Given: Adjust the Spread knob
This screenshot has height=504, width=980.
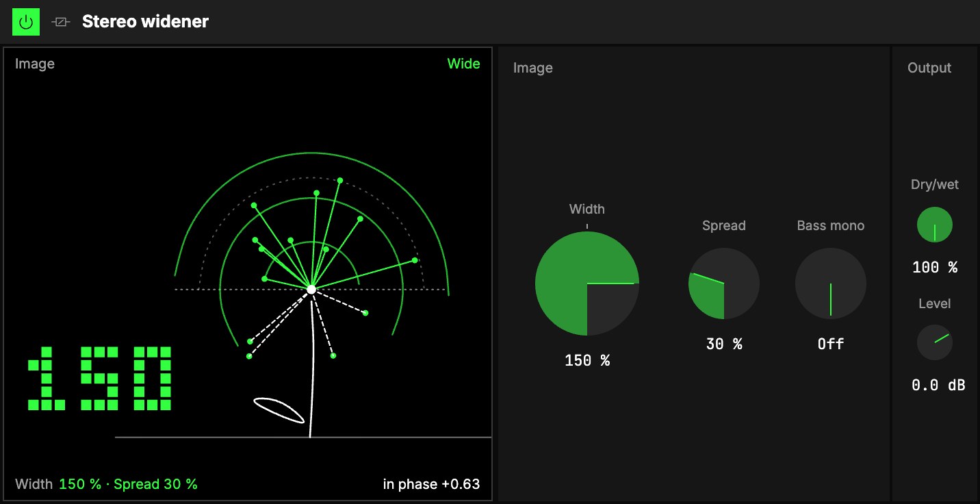Looking at the screenshot, I should point(724,283).
